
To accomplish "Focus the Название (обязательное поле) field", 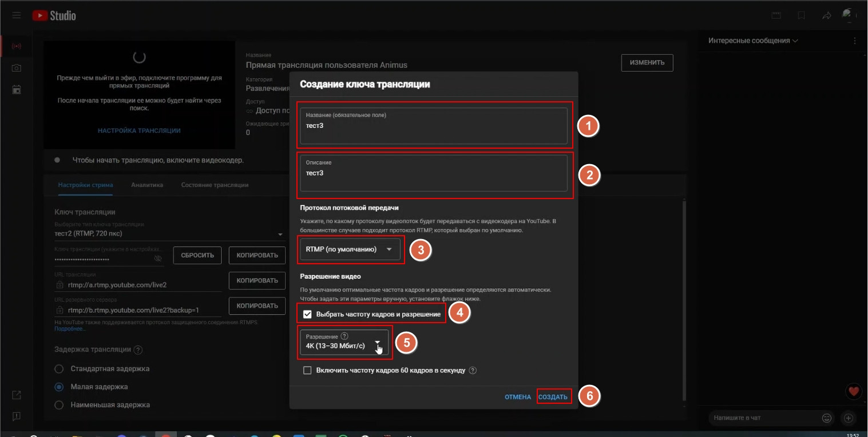I will pos(434,126).
